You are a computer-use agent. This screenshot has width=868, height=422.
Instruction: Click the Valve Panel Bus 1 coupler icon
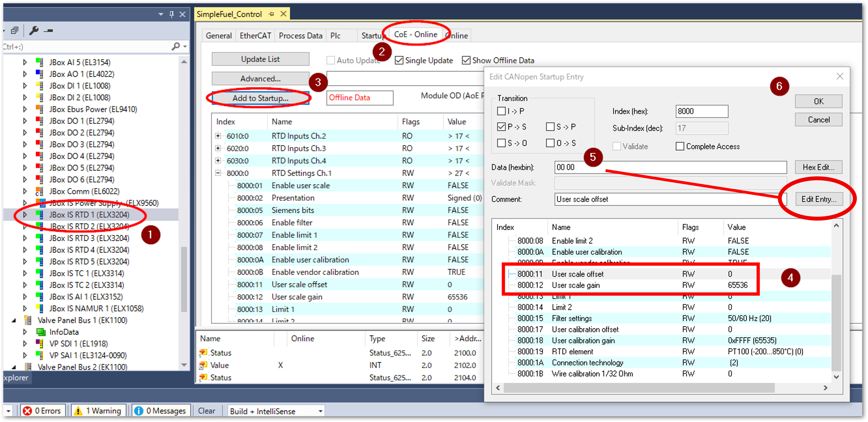[x=28, y=320]
